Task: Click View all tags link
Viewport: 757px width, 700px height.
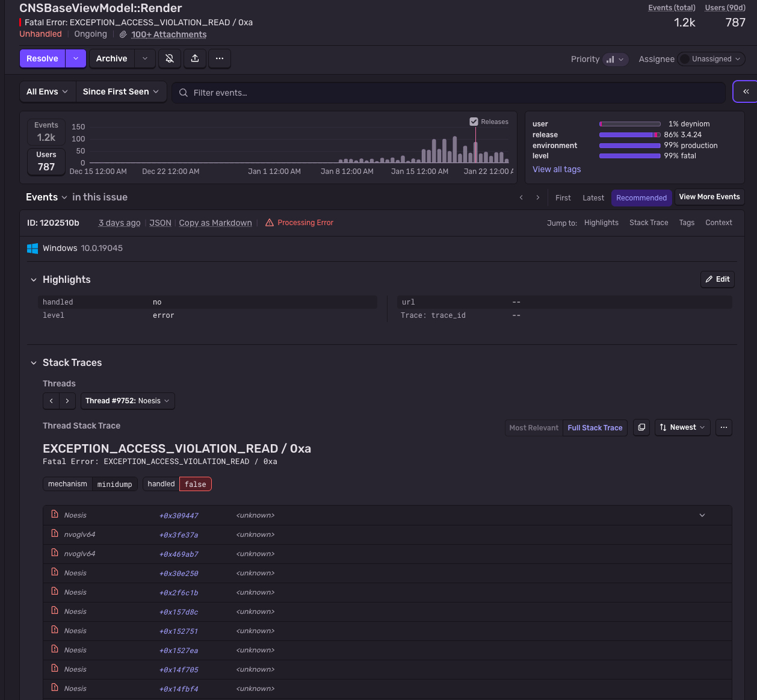Action: [557, 170]
